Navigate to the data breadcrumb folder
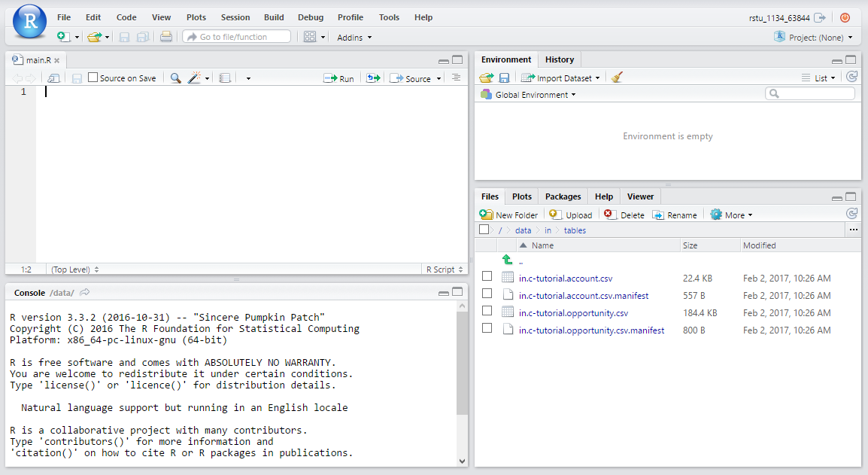The width and height of the screenshot is (868, 475). [523, 230]
